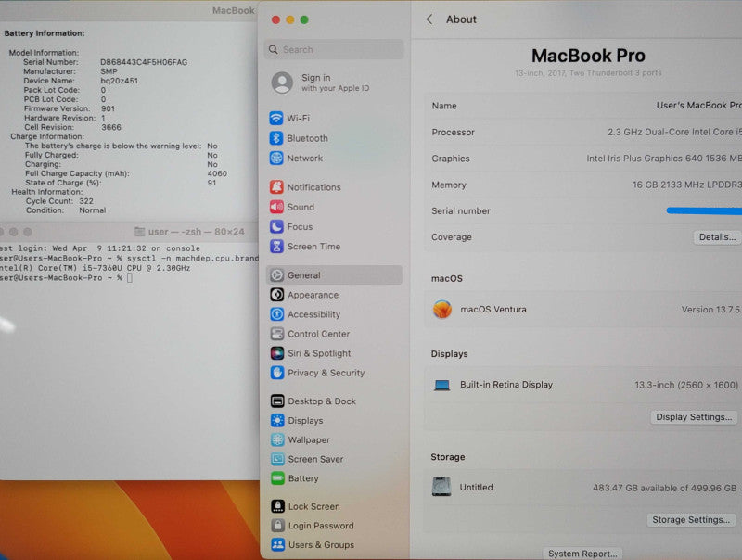Image resolution: width=742 pixels, height=560 pixels.
Task: Open Desktop & Dock icon
Action: point(277,401)
